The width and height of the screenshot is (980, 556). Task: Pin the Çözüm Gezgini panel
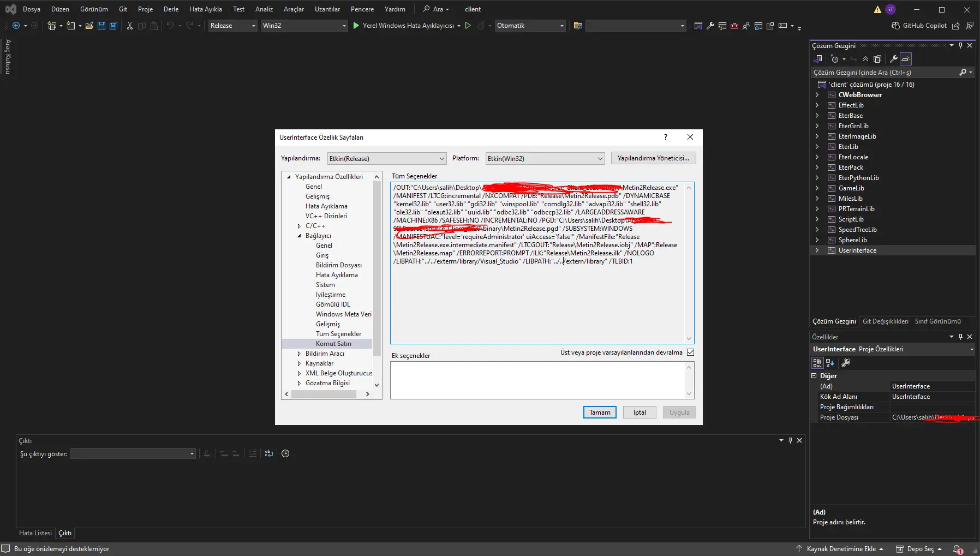tap(961, 45)
